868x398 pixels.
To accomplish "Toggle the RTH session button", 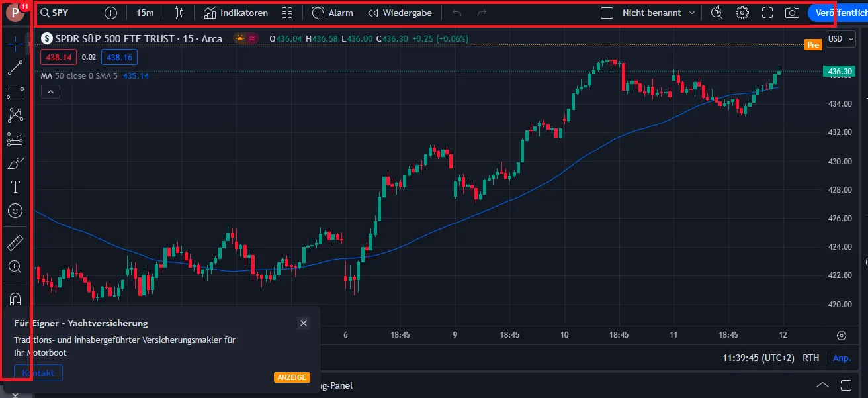I will click(x=810, y=358).
